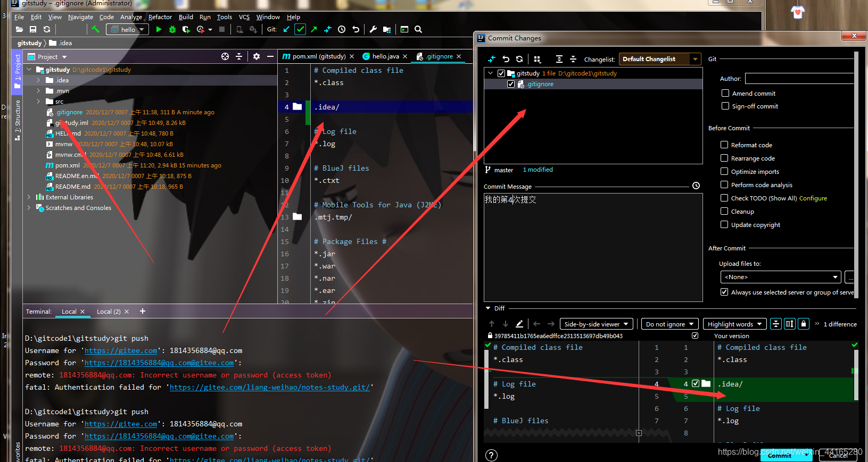Viewport: 868px width, 462px height.
Task: Collapse the Diff section
Action: point(488,308)
